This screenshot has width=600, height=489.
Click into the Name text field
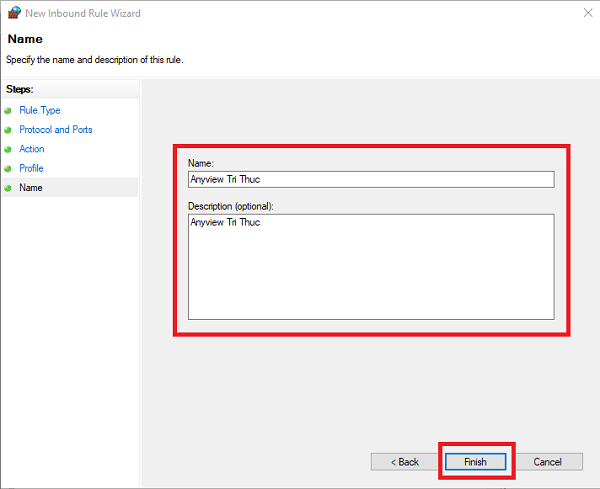[x=371, y=179]
